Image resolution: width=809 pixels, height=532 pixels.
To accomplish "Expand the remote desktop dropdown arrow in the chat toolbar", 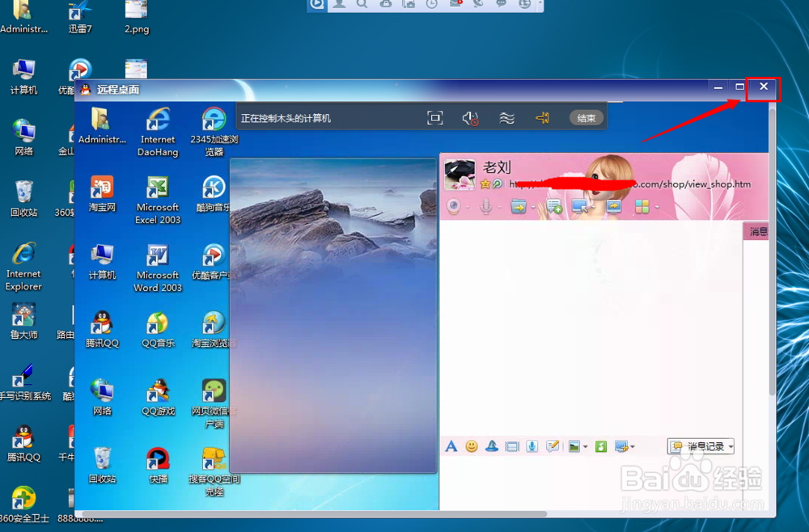I will click(x=593, y=208).
